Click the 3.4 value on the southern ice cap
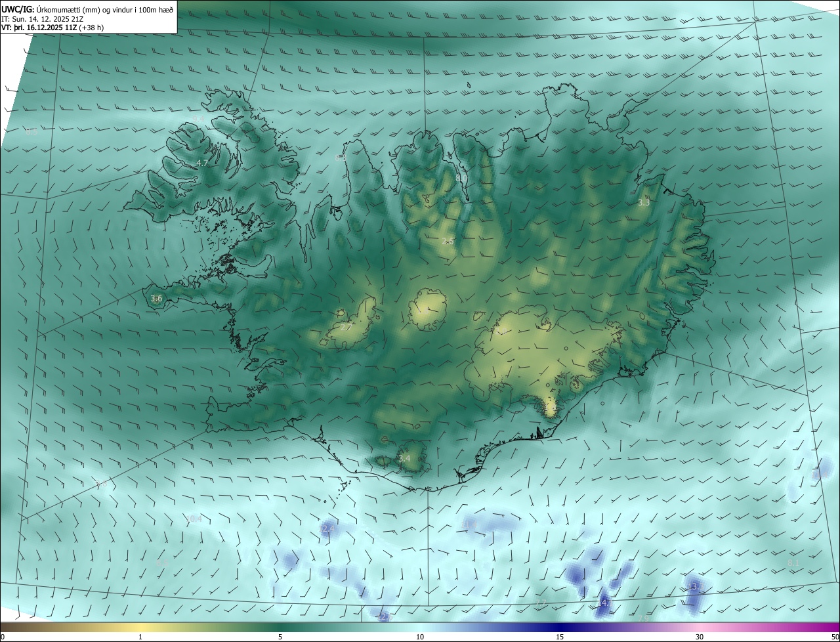This screenshot has width=840, height=642. click(404, 458)
